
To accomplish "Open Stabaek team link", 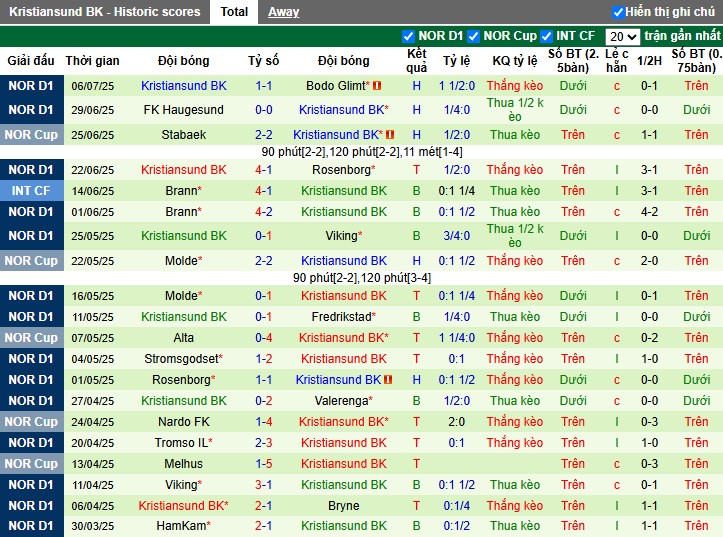I will pyautogui.click(x=184, y=135).
